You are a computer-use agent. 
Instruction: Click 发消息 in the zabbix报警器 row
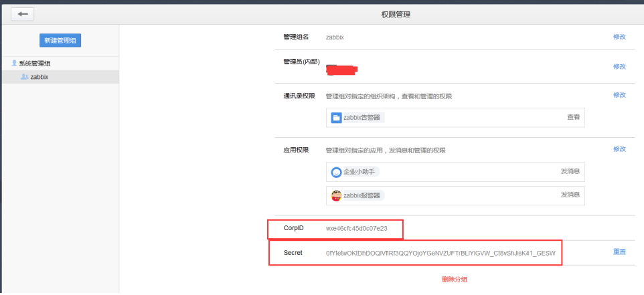click(x=570, y=195)
